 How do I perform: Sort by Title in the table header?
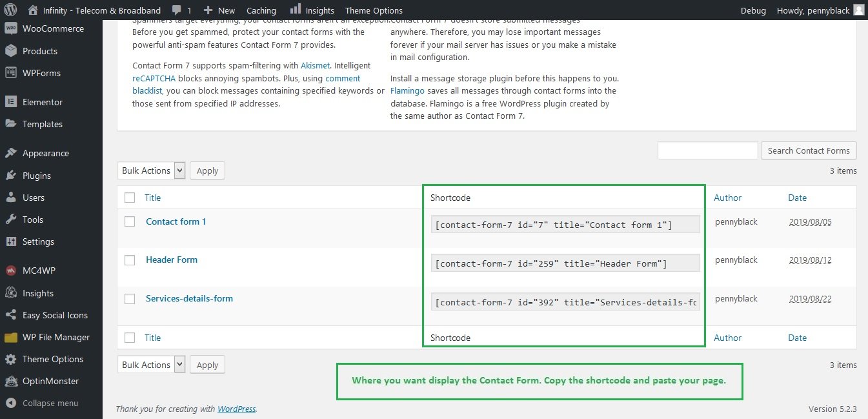[152, 198]
